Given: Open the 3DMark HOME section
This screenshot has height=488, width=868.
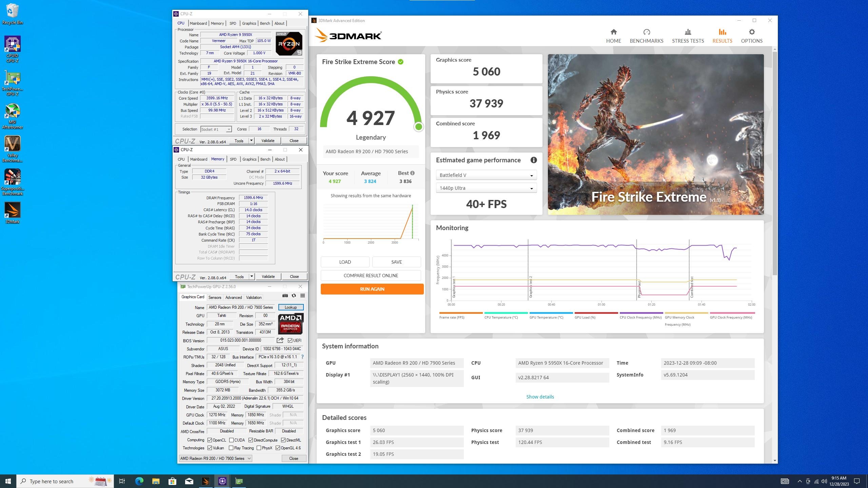Looking at the screenshot, I should coord(613,36).
